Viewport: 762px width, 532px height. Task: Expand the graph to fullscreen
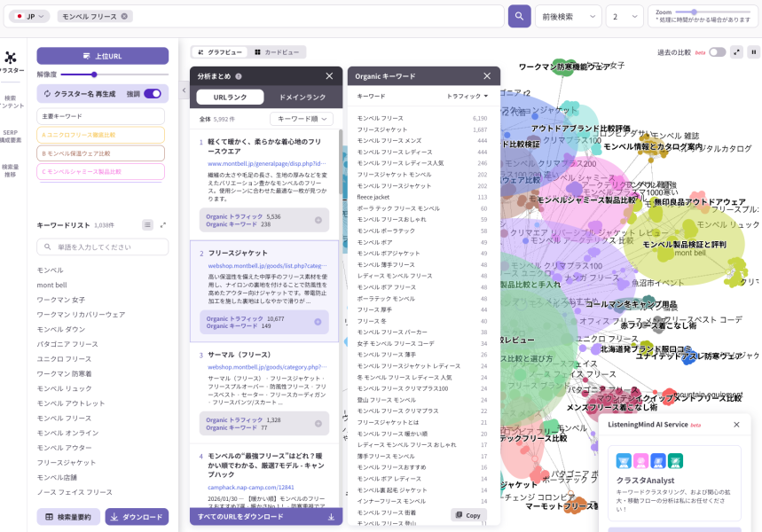pos(737,52)
